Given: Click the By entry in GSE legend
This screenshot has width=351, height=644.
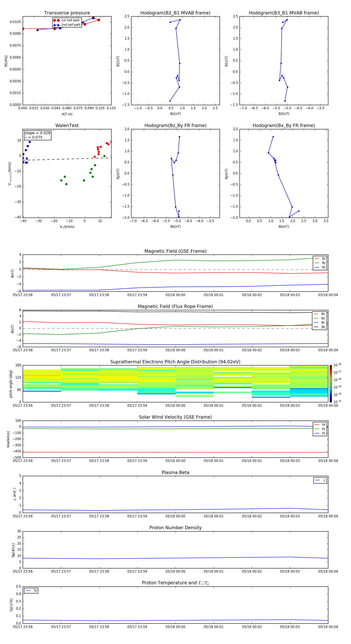Looking at the screenshot, I should pos(320,263).
